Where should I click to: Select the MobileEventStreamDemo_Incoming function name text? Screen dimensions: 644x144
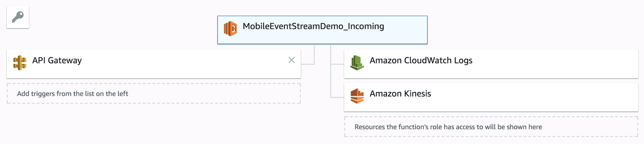(313, 26)
